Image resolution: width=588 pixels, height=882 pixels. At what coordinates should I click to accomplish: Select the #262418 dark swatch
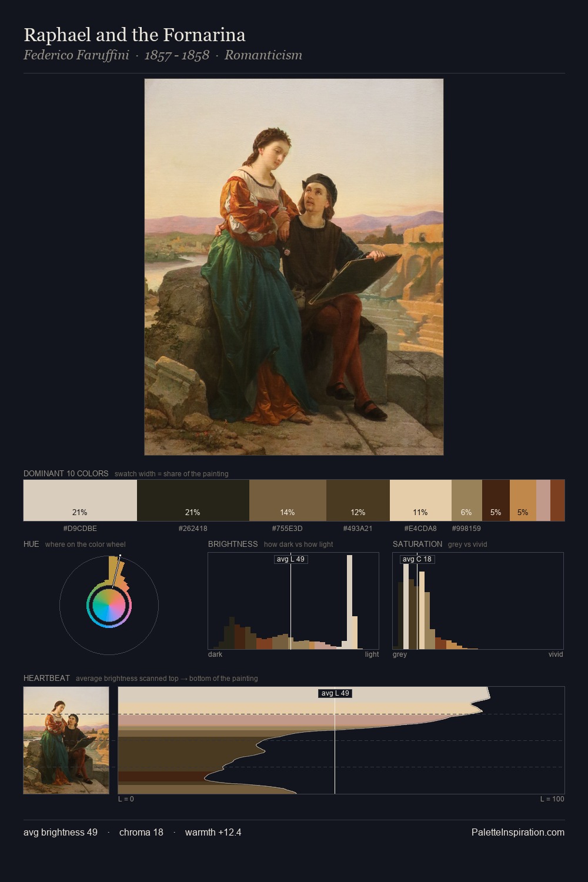(x=193, y=500)
